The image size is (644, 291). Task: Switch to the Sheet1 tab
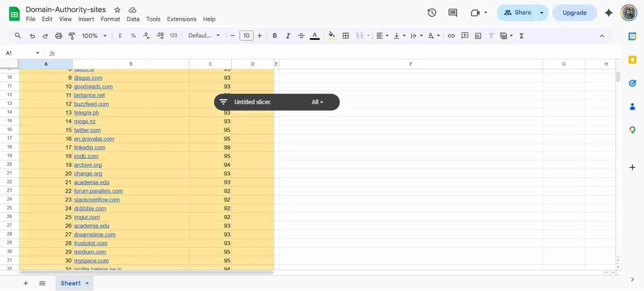(x=71, y=283)
